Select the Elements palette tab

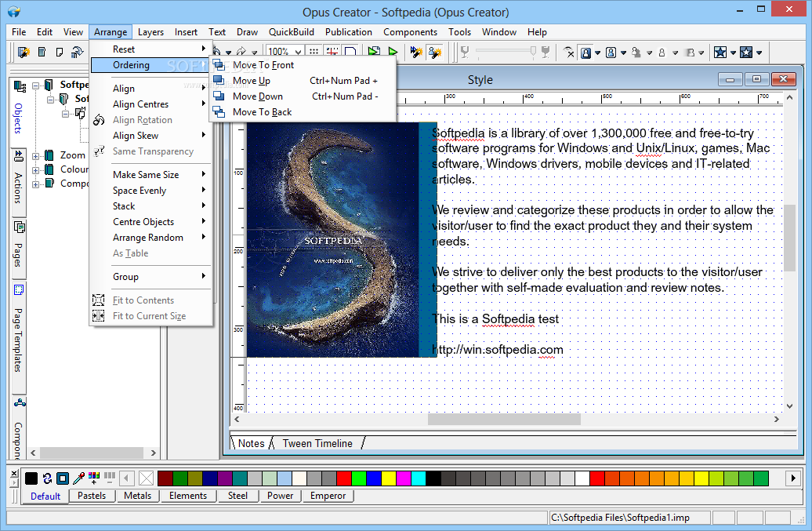click(188, 496)
